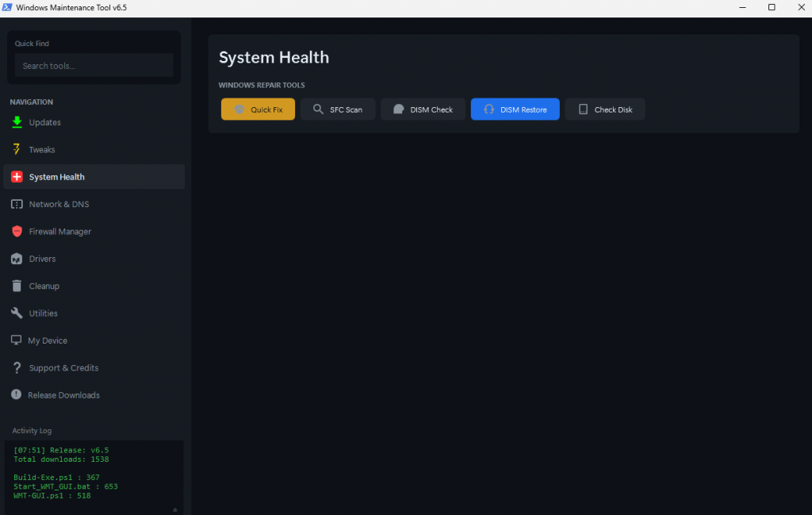Click the magnifier icon on SFC Scan

click(x=318, y=109)
